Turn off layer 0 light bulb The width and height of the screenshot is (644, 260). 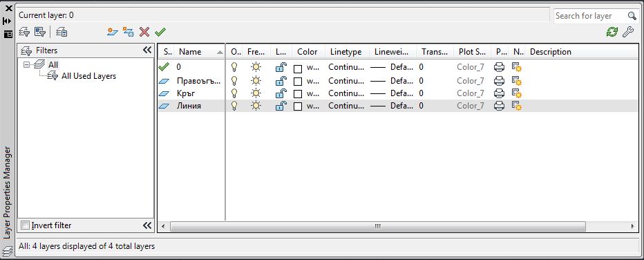coord(234,67)
